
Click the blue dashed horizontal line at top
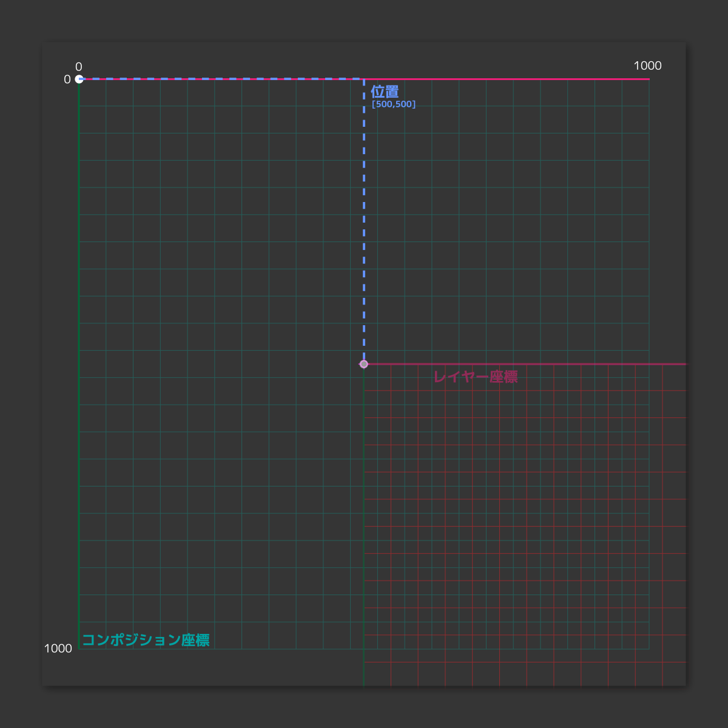(x=218, y=79)
